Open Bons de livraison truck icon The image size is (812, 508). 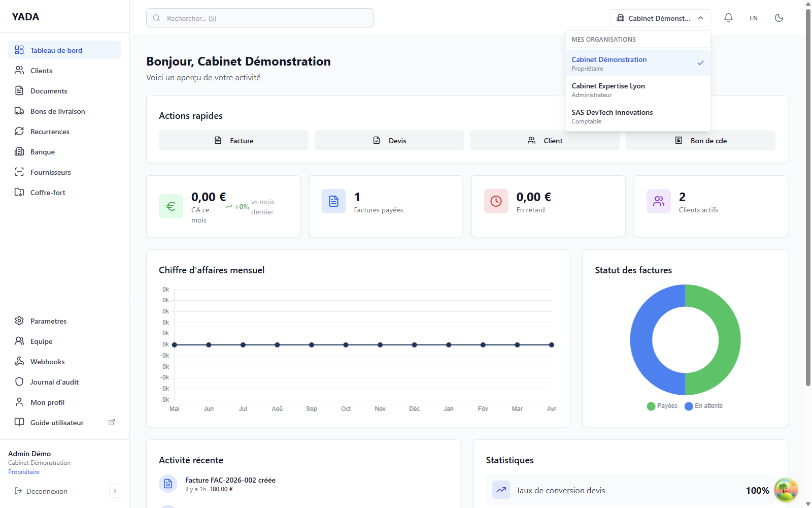tap(19, 111)
